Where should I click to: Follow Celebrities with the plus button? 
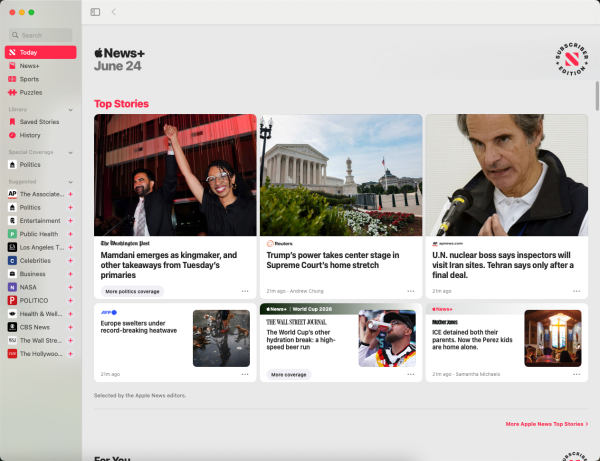(x=70, y=261)
